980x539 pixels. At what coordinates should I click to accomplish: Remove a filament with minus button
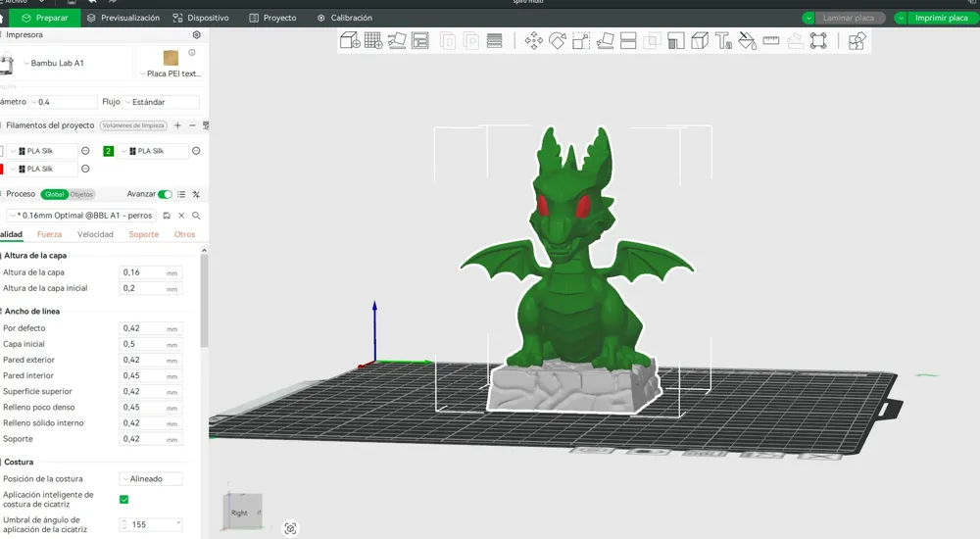(192, 125)
